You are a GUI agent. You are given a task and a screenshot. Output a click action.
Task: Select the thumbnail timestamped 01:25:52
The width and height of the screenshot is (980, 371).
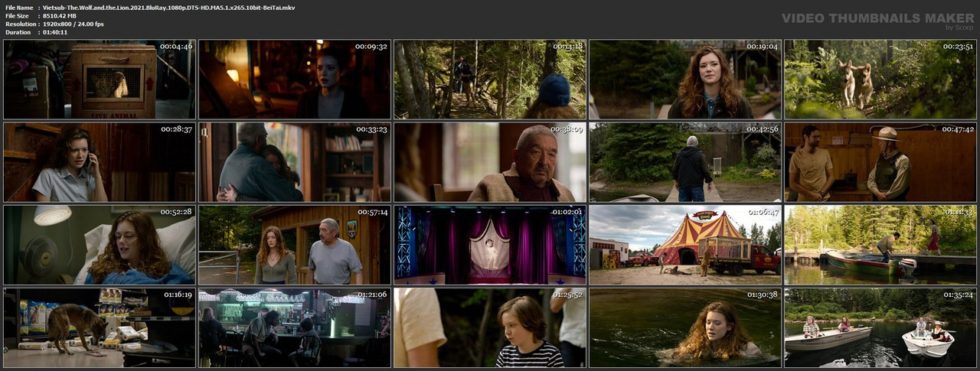coord(490,327)
